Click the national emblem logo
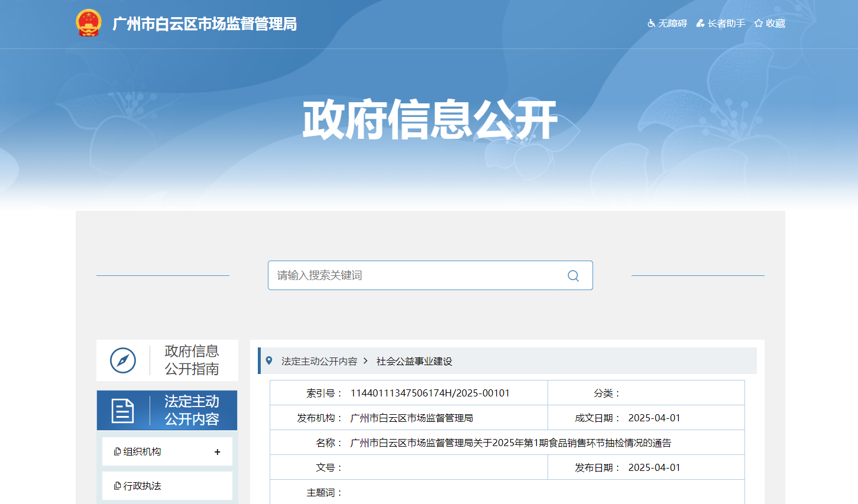 coord(89,24)
